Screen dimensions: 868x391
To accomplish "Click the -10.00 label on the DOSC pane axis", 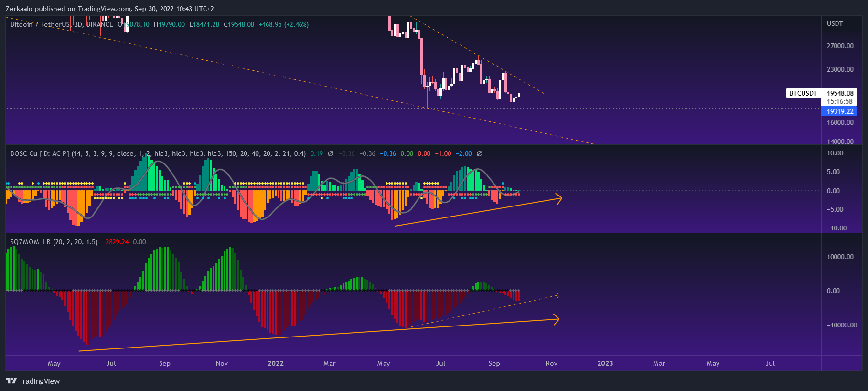I will pyautogui.click(x=837, y=228).
